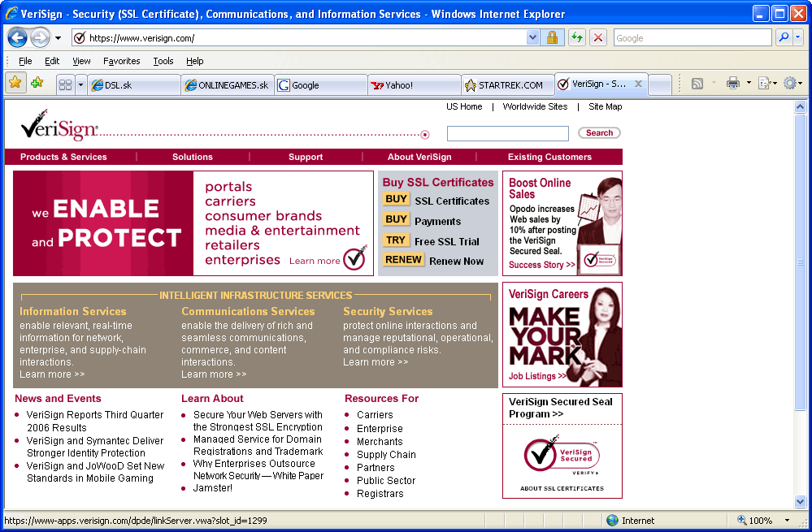Open Site Map link

(605, 106)
